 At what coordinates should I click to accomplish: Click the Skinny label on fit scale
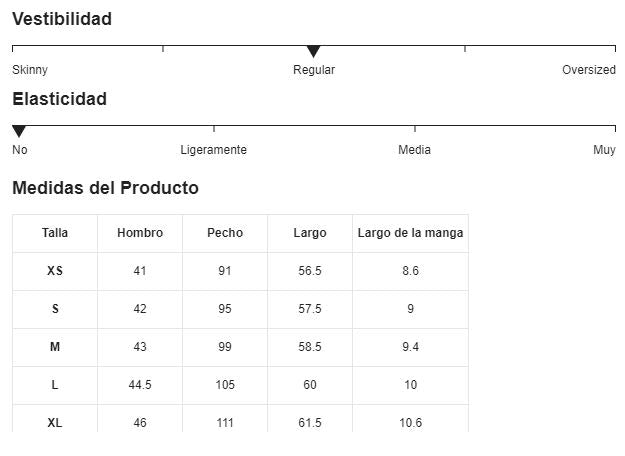(30, 70)
